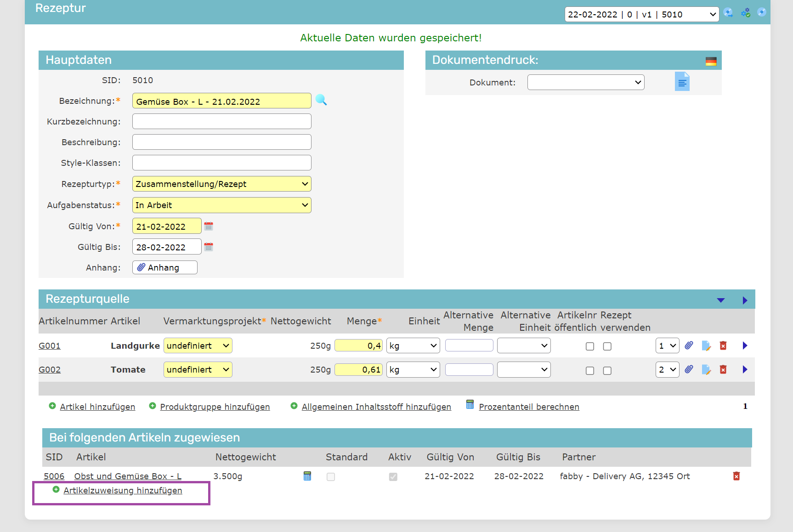Image resolution: width=793 pixels, height=532 pixels.
Task: Open the Aufgabenstatus dropdown
Action: coord(221,205)
